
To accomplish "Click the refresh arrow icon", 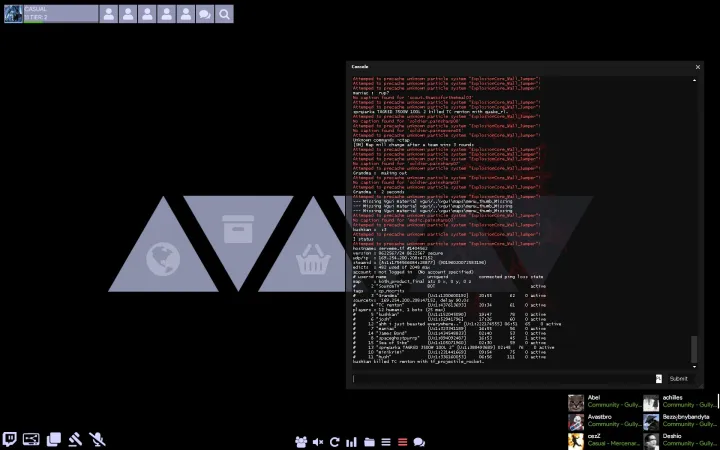I will coord(335,441).
